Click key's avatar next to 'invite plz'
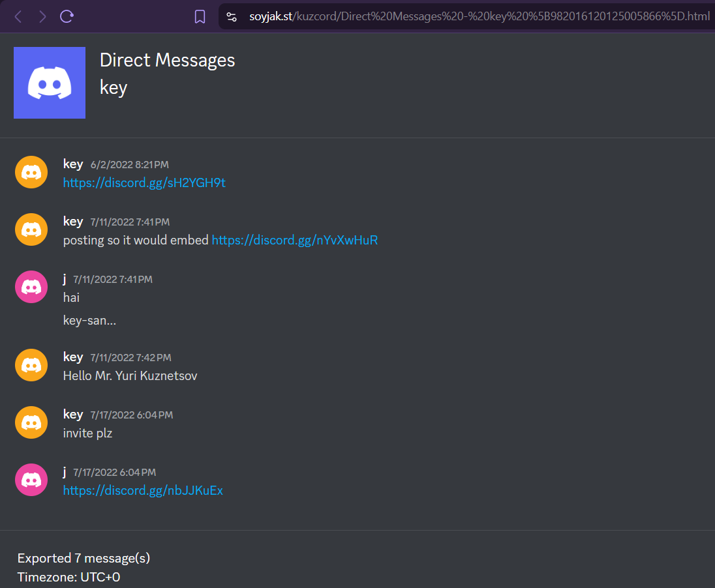The width and height of the screenshot is (715, 588). [31, 422]
